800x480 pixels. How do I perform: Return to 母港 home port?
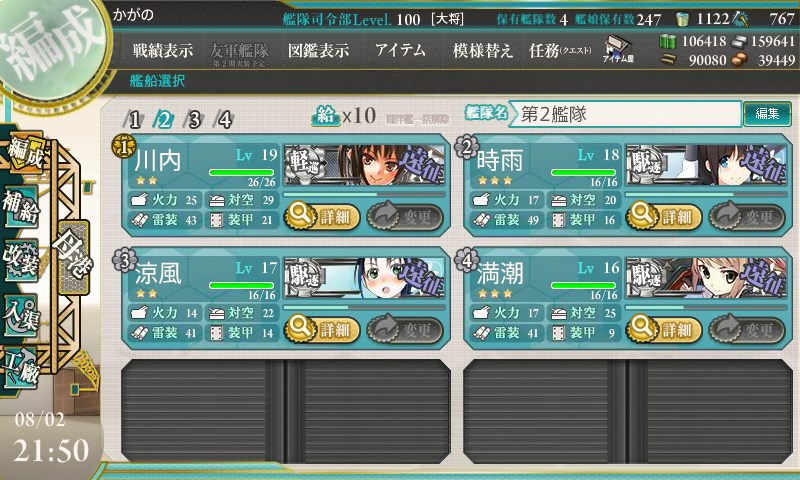pyautogui.click(x=72, y=257)
